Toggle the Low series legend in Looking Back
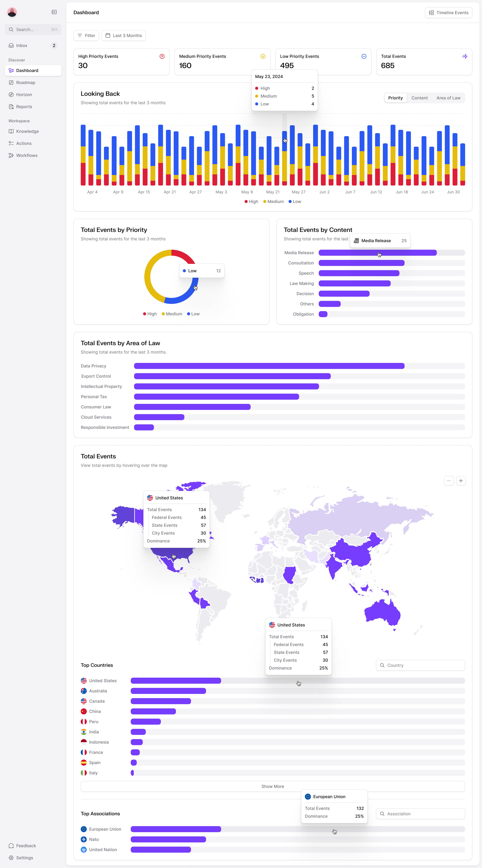The width and height of the screenshot is (482, 868). [x=295, y=201]
